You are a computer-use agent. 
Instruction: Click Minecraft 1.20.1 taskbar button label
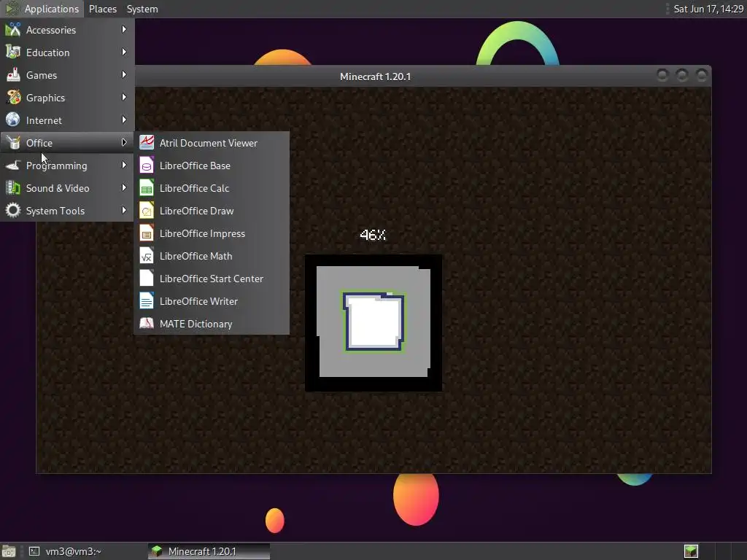pyautogui.click(x=202, y=551)
